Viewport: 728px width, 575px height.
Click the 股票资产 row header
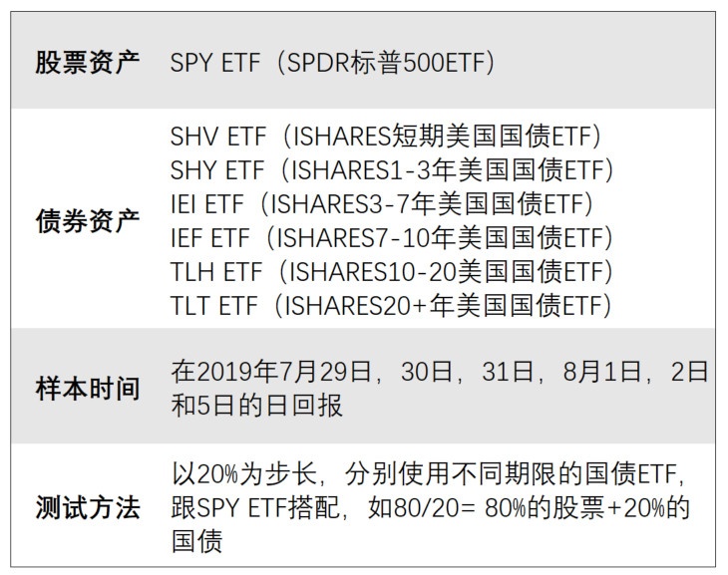tap(87, 62)
